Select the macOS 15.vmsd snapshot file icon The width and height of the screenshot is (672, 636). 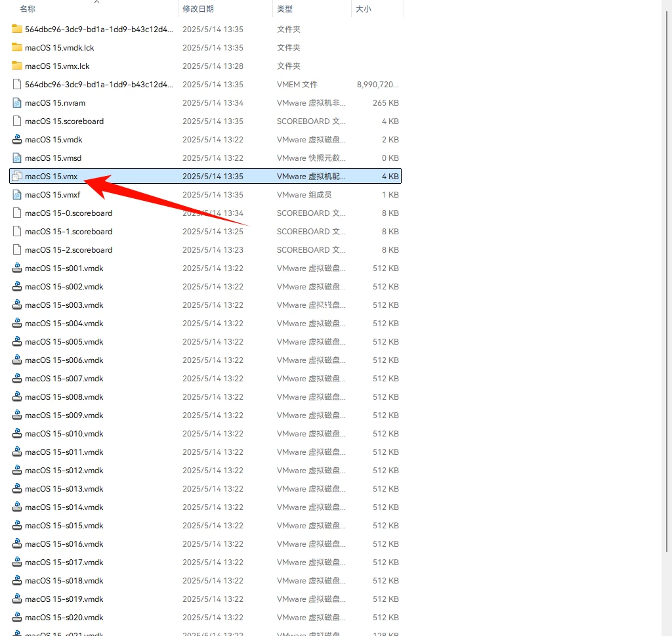(16, 158)
